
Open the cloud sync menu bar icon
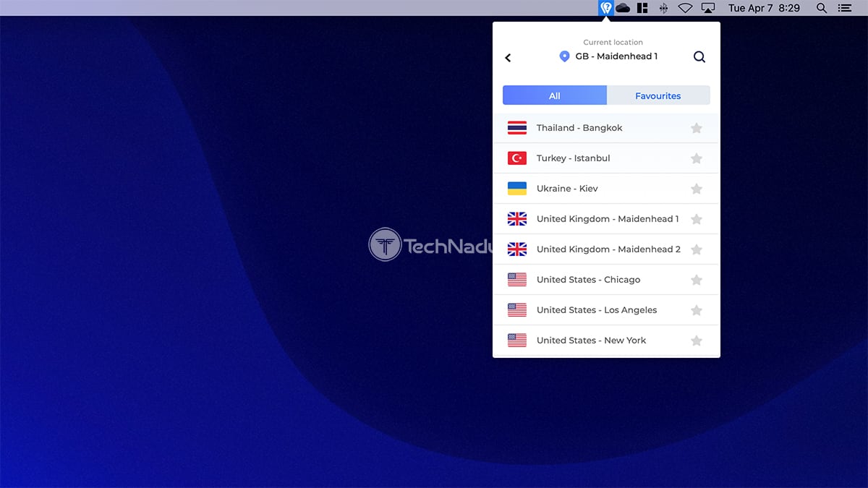click(623, 8)
